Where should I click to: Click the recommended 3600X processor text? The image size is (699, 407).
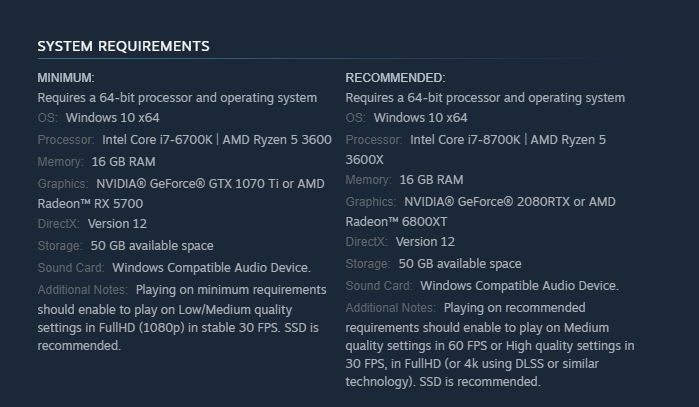[364, 160]
